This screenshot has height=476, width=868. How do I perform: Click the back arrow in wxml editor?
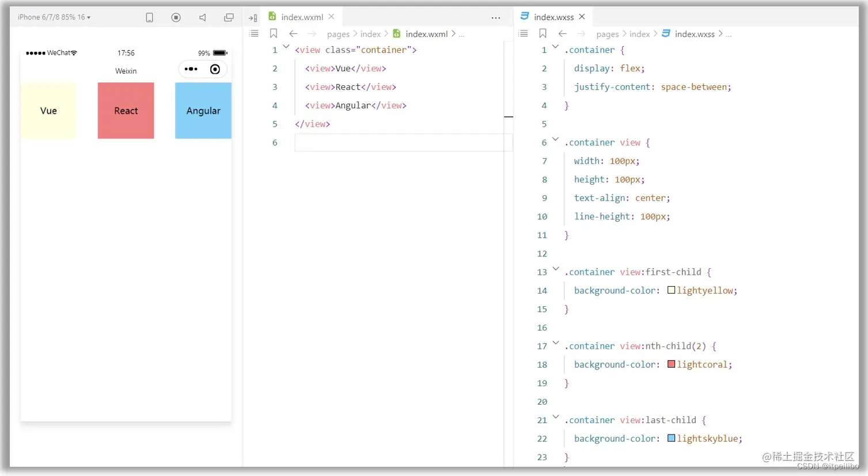(x=293, y=34)
